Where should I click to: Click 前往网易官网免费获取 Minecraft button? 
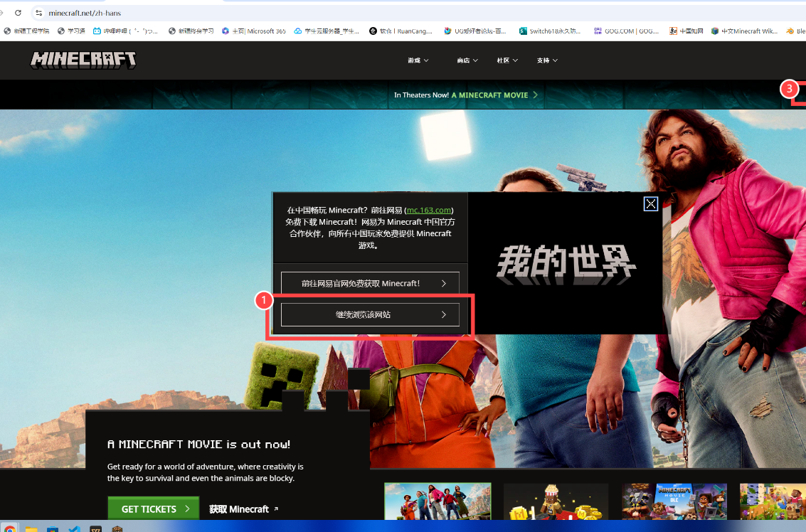pyautogui.click(x=370, y=283)
